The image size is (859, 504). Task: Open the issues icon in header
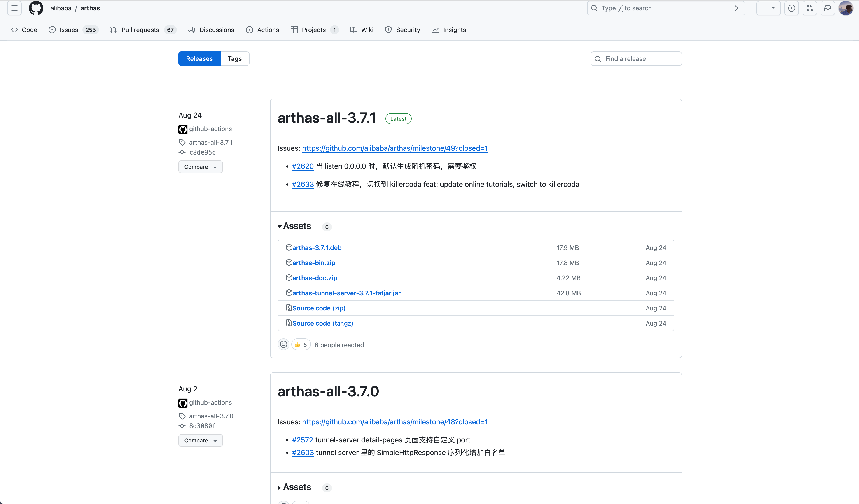point(791,8)
